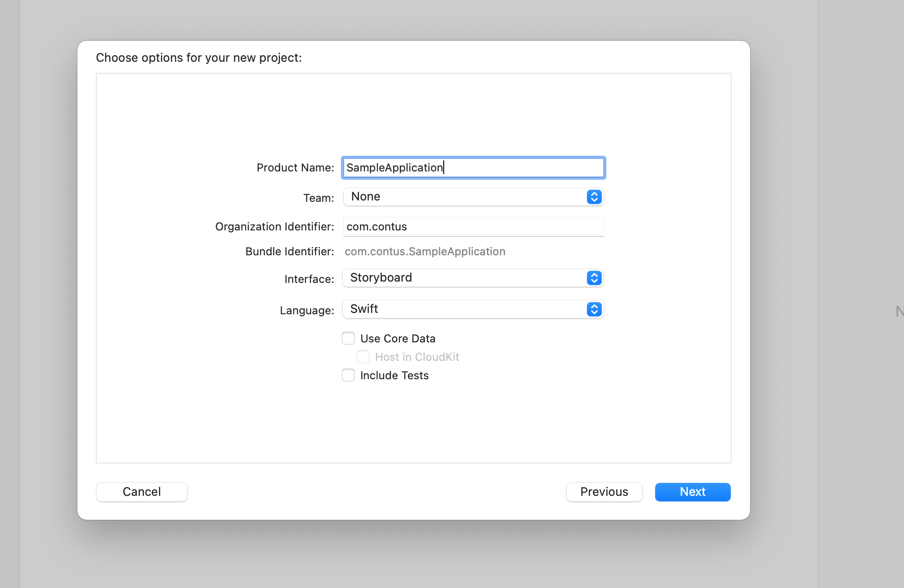
Task: Toggle the Host in CloudKit checkbox
Action: point(363,357)
